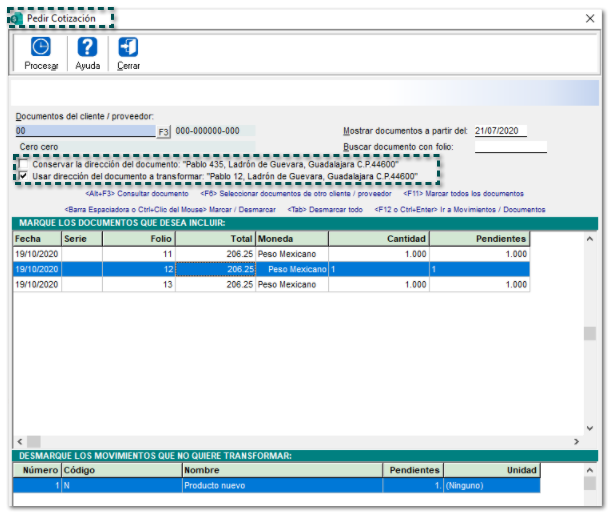Open Ayuda help icon
This screenshot has width=611, height=515.
88,47
